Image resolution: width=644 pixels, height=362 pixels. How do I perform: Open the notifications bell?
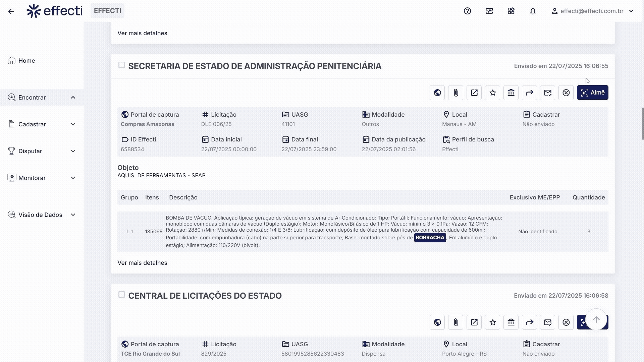(533, 11)
